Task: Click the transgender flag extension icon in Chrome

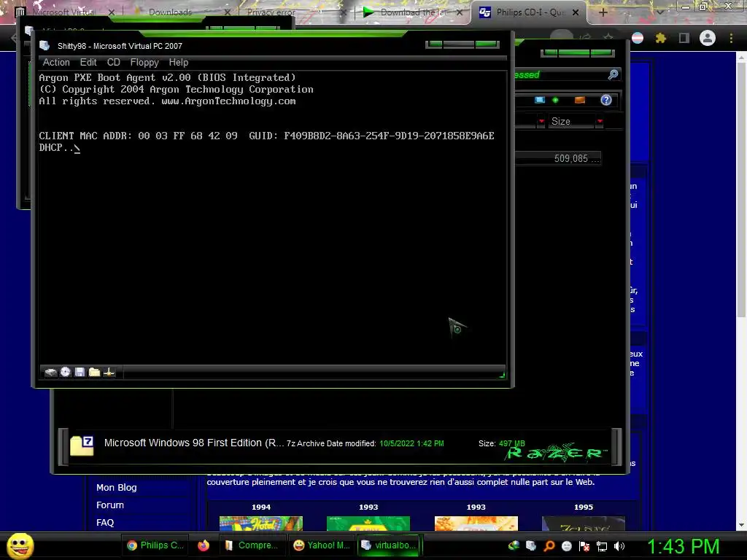Action: tap(638, 38)
